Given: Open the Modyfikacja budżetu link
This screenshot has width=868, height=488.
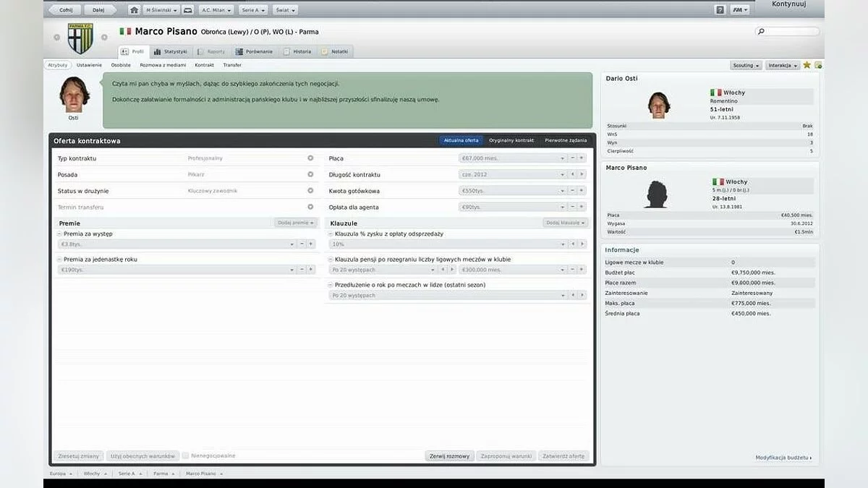Looking at the screenshot, I should click(x=783, y=458).
